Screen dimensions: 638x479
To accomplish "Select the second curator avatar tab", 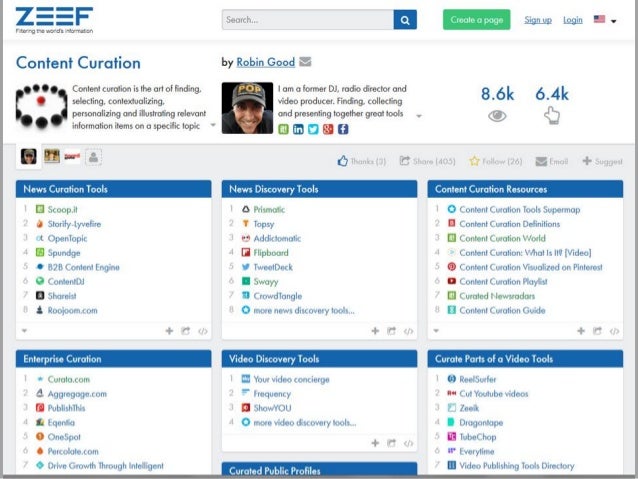I will click(52, 156).
